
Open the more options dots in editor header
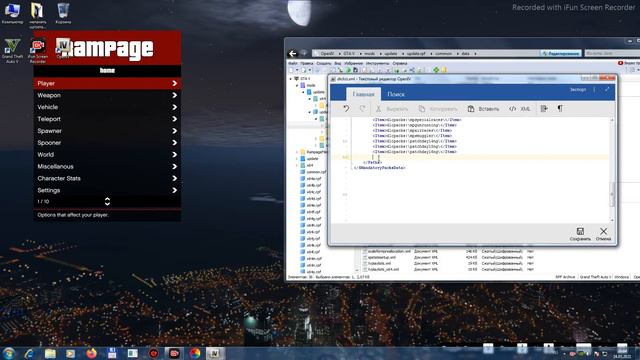(594, 89)
